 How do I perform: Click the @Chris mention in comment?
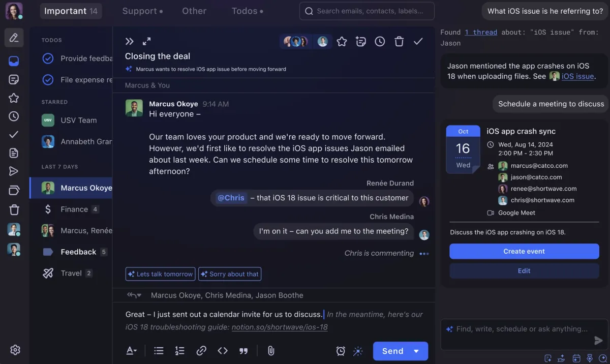[x=231, y=198]
